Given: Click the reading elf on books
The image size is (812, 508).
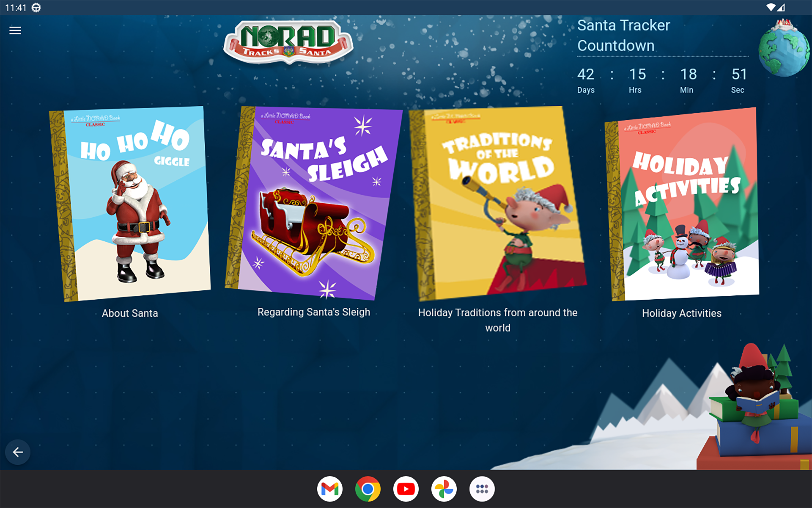Looking at the screenshot, I should tap(754, 394).
